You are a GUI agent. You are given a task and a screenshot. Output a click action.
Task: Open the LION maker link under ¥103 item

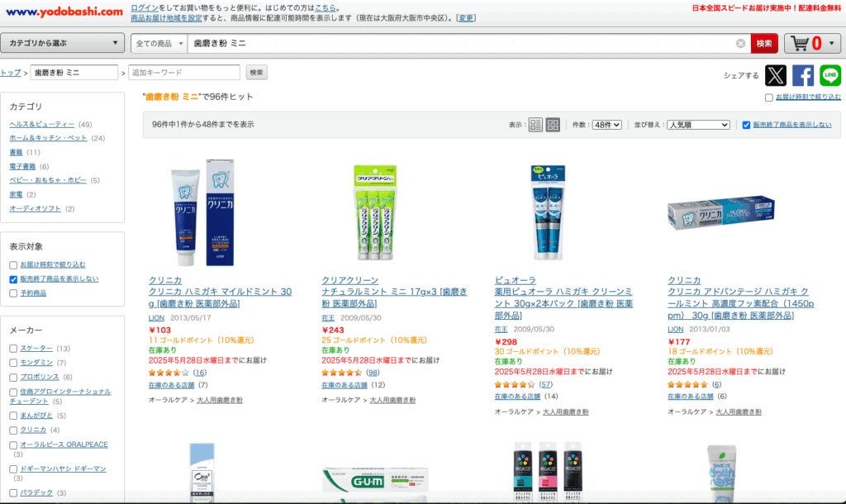click(156, 318)
